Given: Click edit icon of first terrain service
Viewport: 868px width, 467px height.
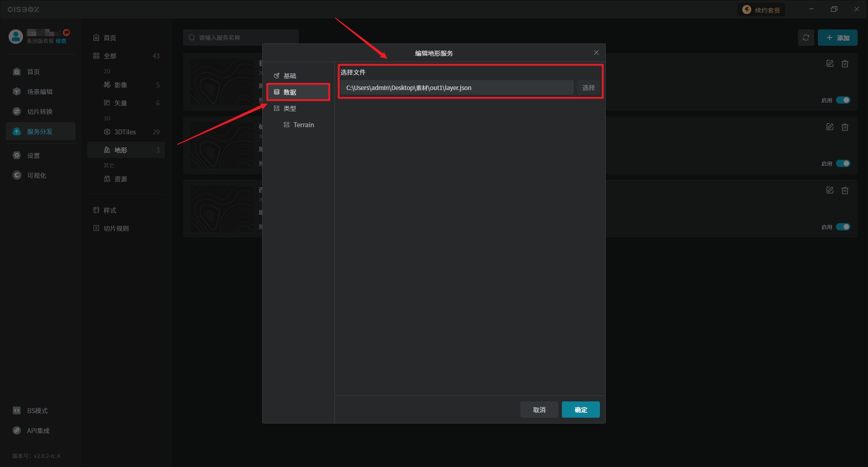Looking at the screenshot, I should [830, 64].
